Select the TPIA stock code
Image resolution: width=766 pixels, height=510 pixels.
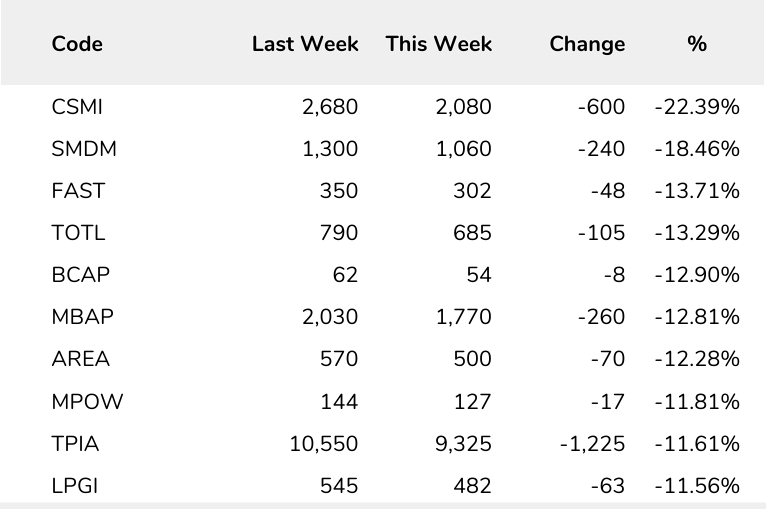75,444
